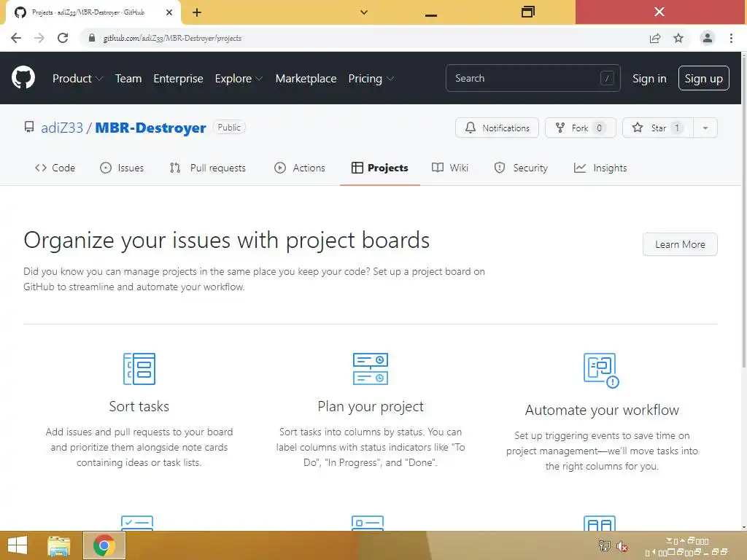Star the repository
The width and height of the screenshot is (747, 560).
657,128
